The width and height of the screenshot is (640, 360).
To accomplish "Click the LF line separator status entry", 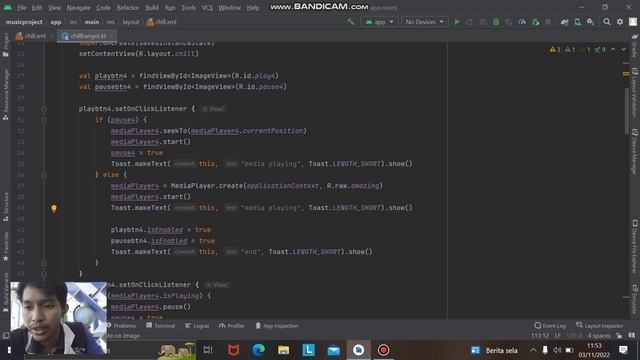I will [558, 336].
